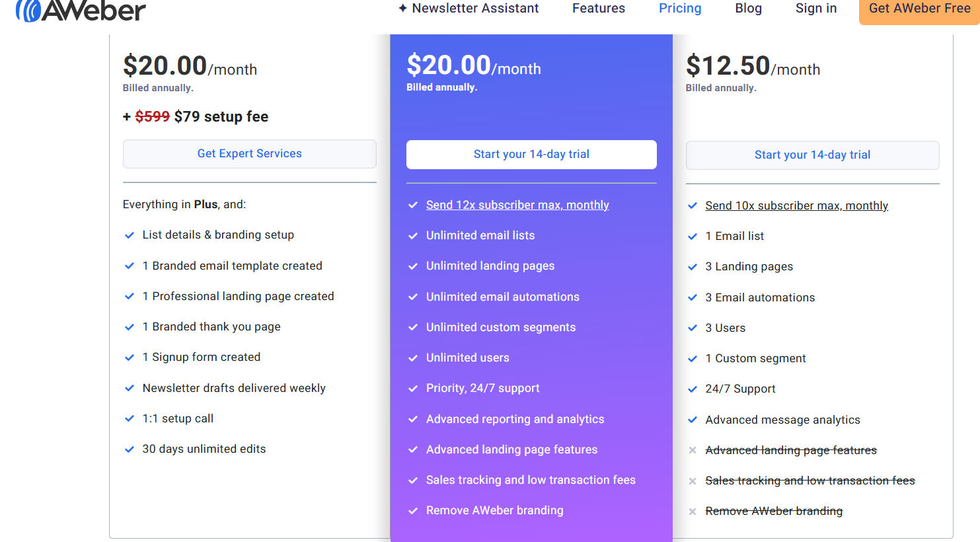
Task: Click the checkmark beside 30 days unlimited edits
Action: click(130, 449)
